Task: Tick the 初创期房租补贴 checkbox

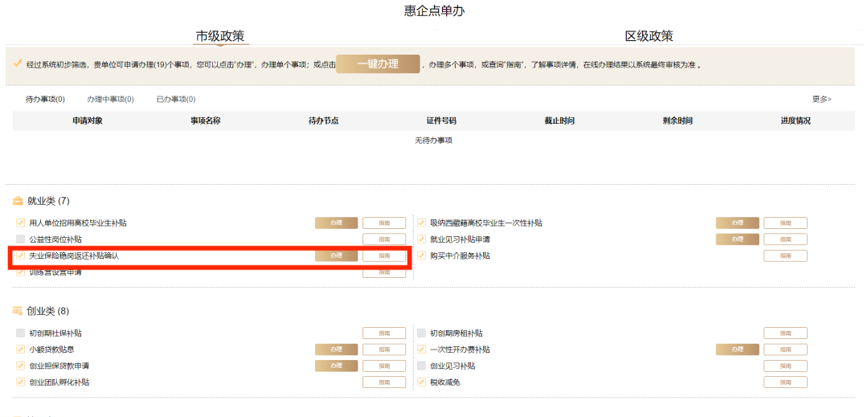Action: tap(422, 333)
